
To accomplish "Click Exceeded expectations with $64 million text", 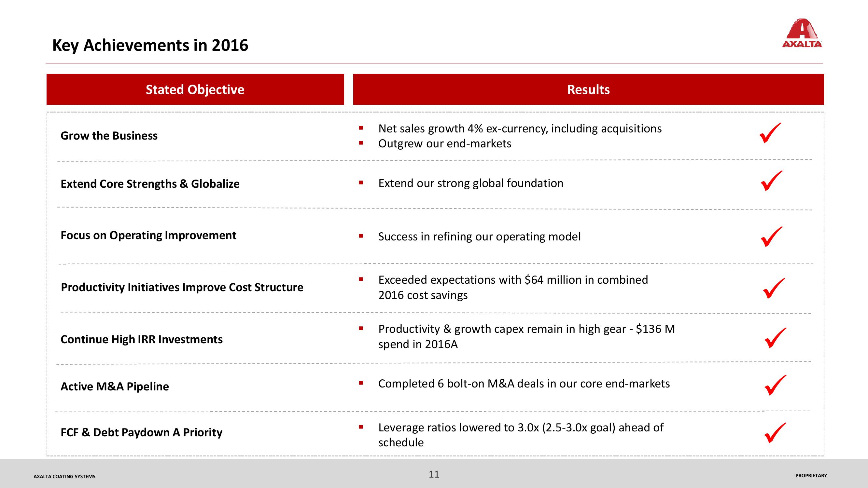I will click(513, 287).
